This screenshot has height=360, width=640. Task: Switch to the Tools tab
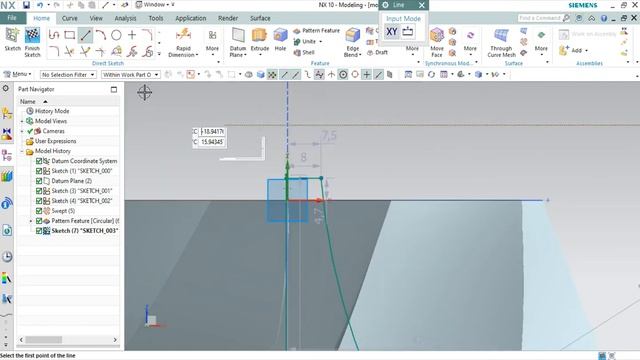pos(156,18)
